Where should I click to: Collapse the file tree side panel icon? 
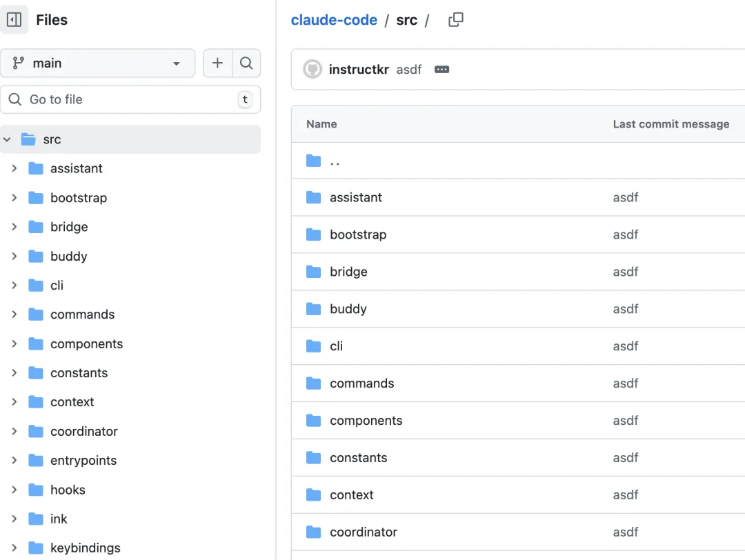14,19
